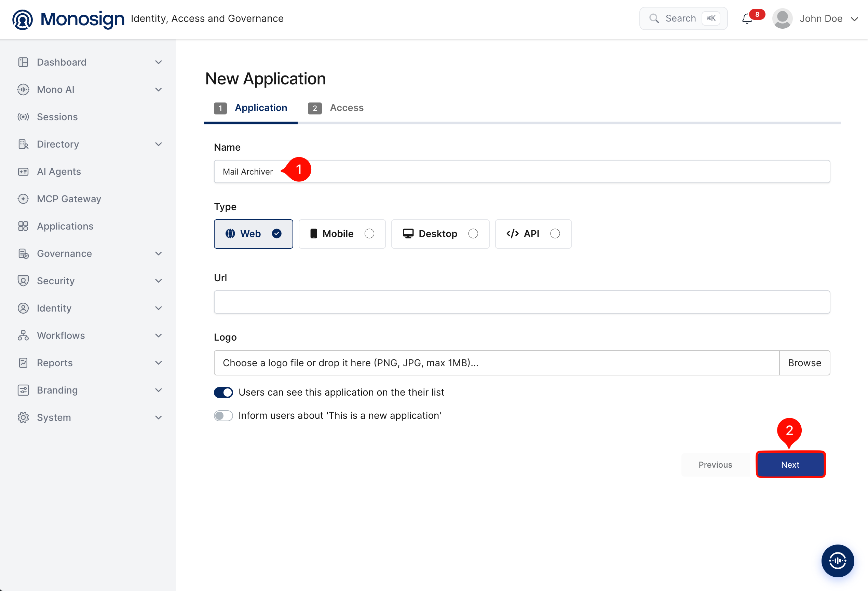Select the Desktop application type

(440, 234)
